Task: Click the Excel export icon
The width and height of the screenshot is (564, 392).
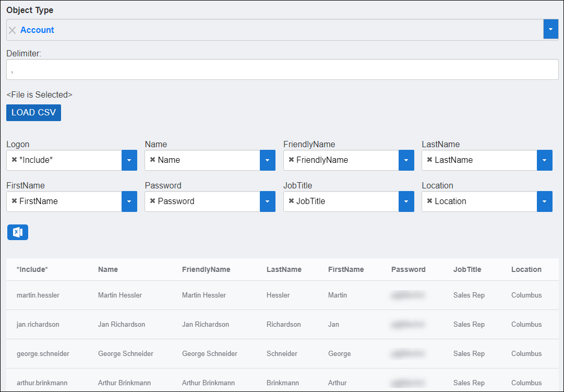Action: [x=18, y=232]
